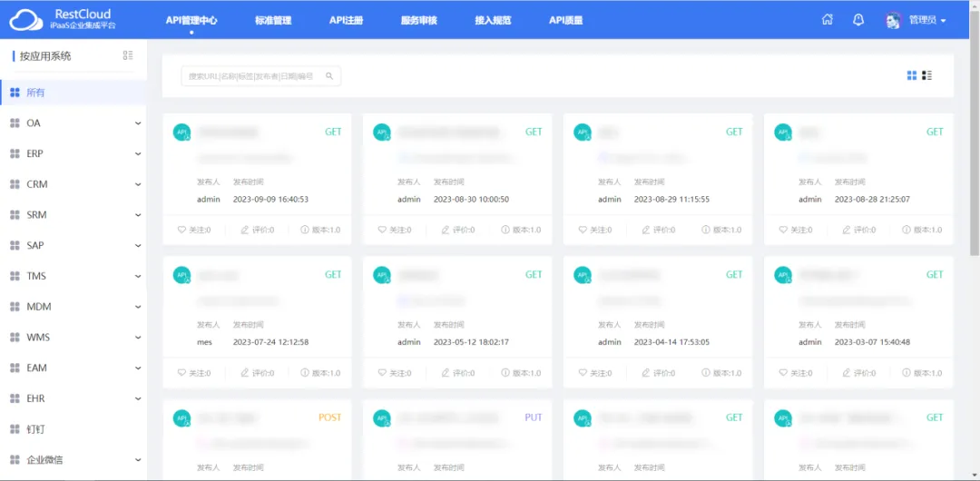
Task: Rate the API published 2023-05-12 18:02:17
Action: (x=458, y=373)
